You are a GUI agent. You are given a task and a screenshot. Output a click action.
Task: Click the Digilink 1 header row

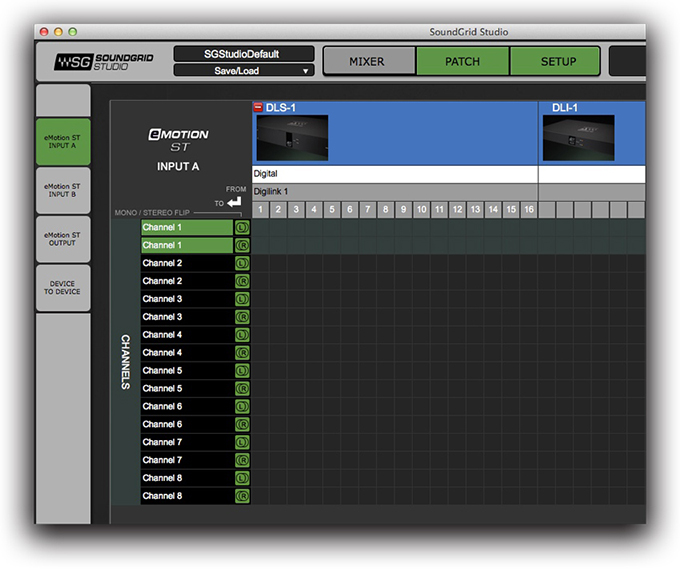(x=395, y=192)
